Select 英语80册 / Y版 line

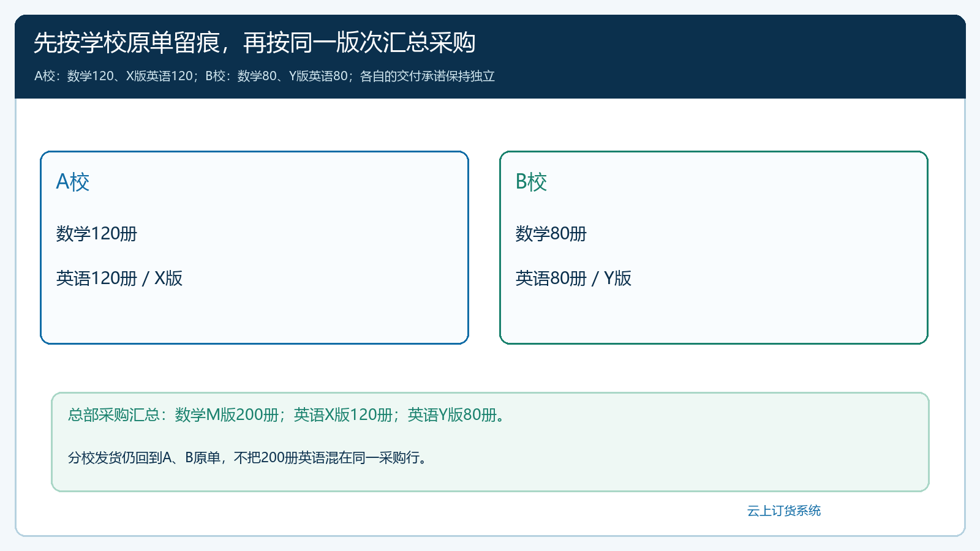[x=573, y=278]
